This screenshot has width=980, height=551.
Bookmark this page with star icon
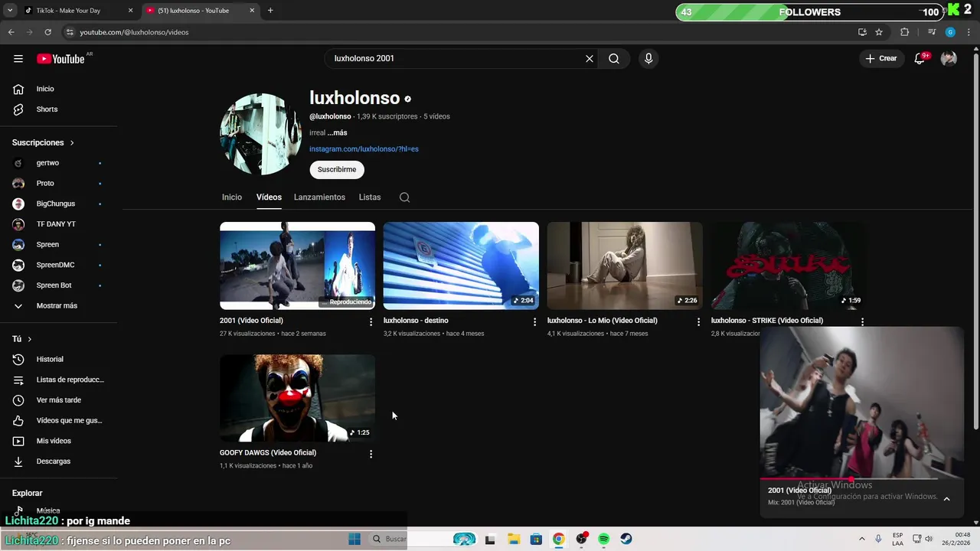(x=879, y=32)
